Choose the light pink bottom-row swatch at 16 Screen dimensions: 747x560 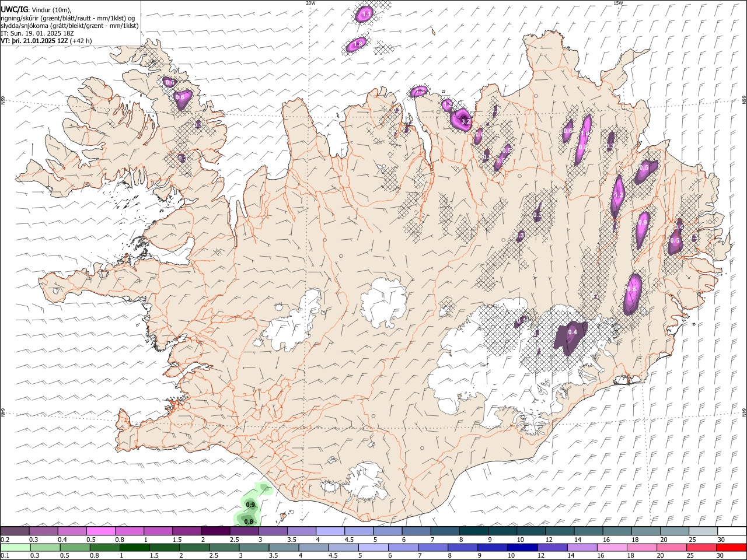click(611, 547)
